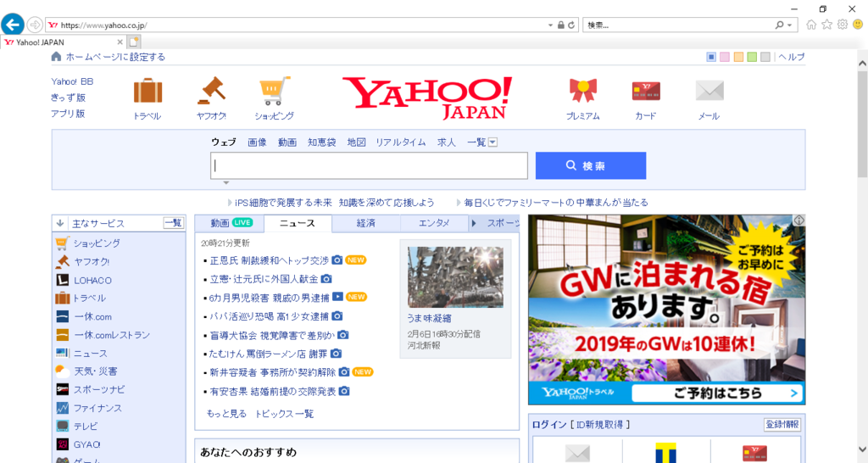The height and width of the screenshot is (463, 868).
Task: Select the green theme color swatch
Action: pos(752,57)
